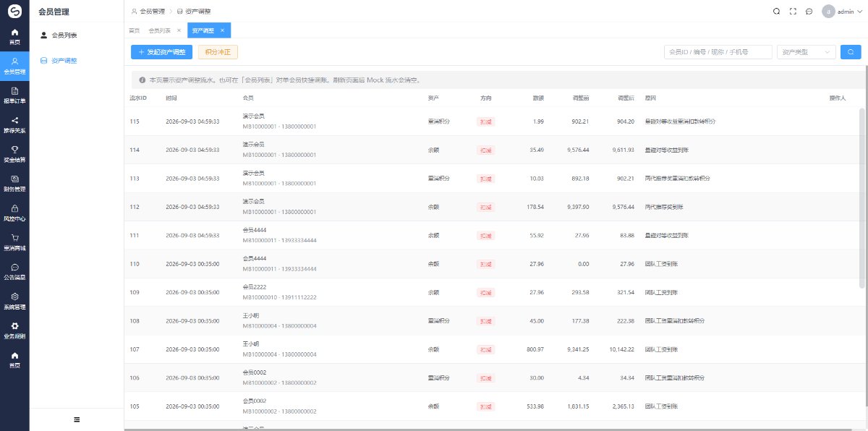Open 会员管理 in the dark sidebar
The width and height of the screenshot is (868, 431).
coord(14,65)
